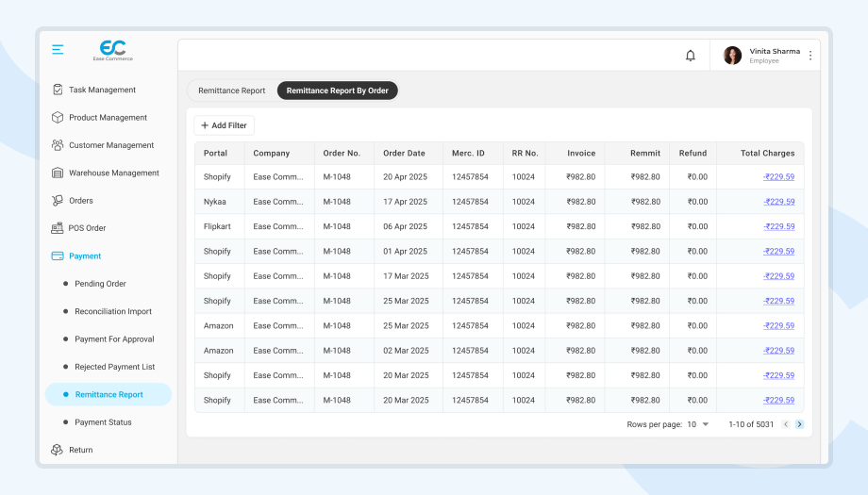Click the Merc. ID column header
This screenshot has width=868, height=495.
pos(468,153)
